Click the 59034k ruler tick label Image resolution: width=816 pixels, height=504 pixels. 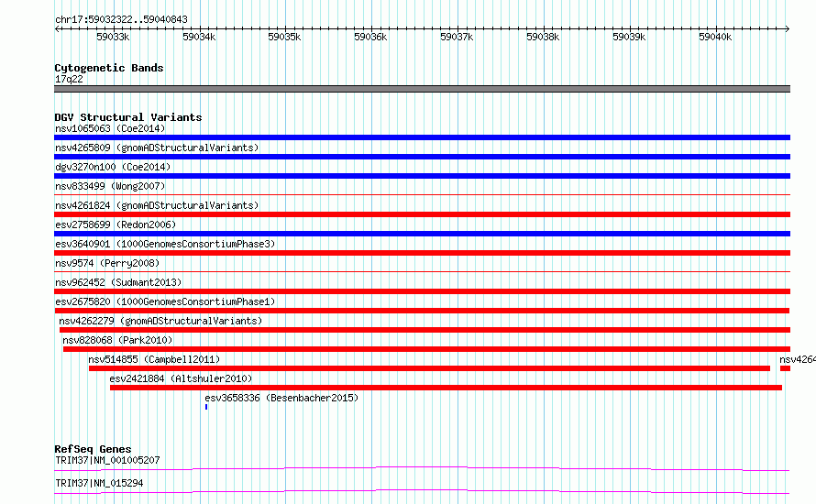click(199, 37)
